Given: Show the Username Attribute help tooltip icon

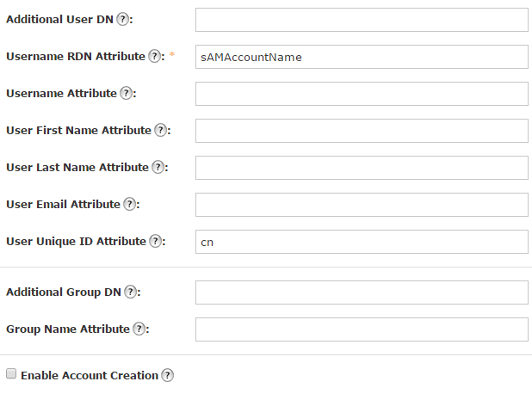Looking at the screenshot, I should (126, 93).
